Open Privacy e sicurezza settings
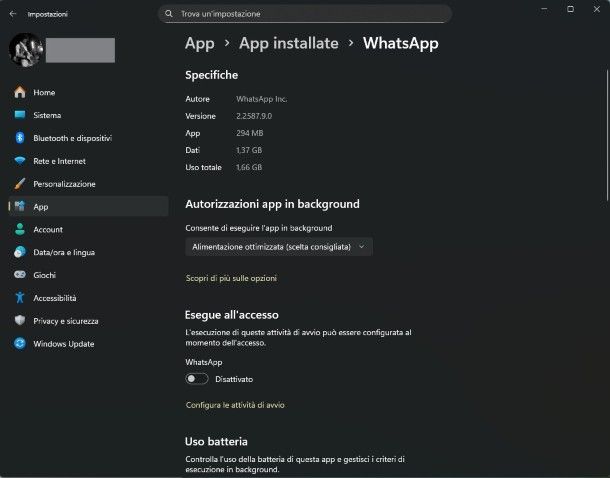This screenshot has width=610, height=478. tap(89, 320)
